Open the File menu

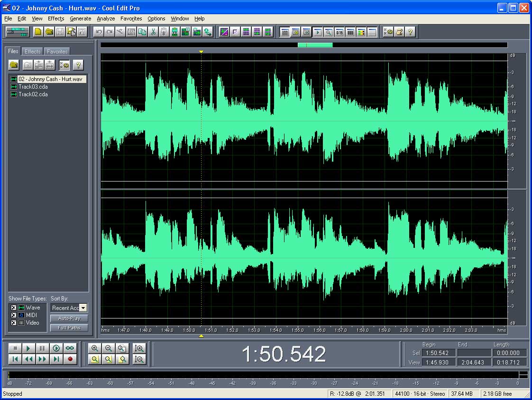(x=8, y=18)
